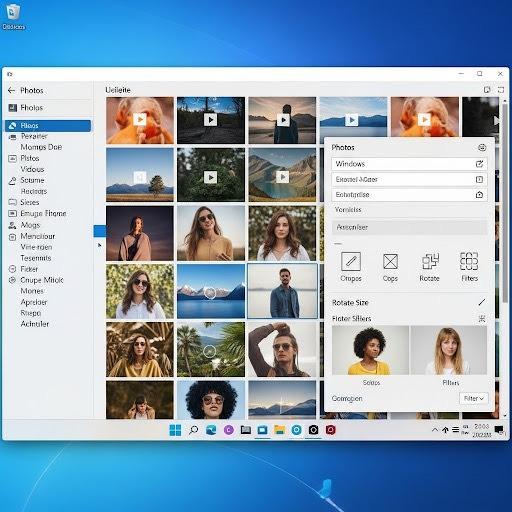Click the gallery vertical scrollbar
The image size is (512, 512).
(505, 203)
